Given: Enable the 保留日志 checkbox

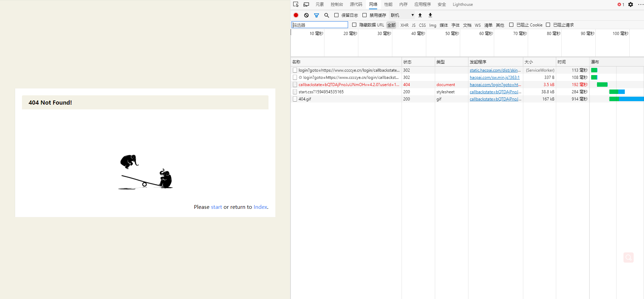Looking at the screenshot, I should (336, 15).
